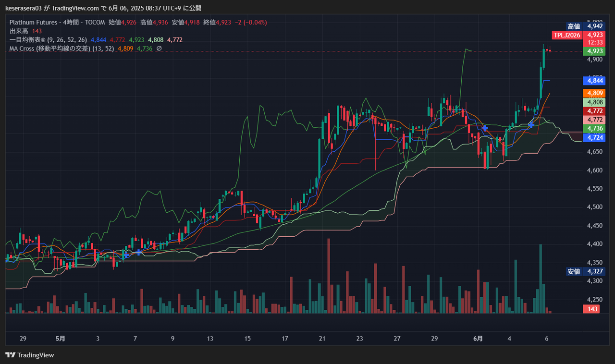
Task: Click the 4,300 price scale value
Action: [x=595, y=281]
